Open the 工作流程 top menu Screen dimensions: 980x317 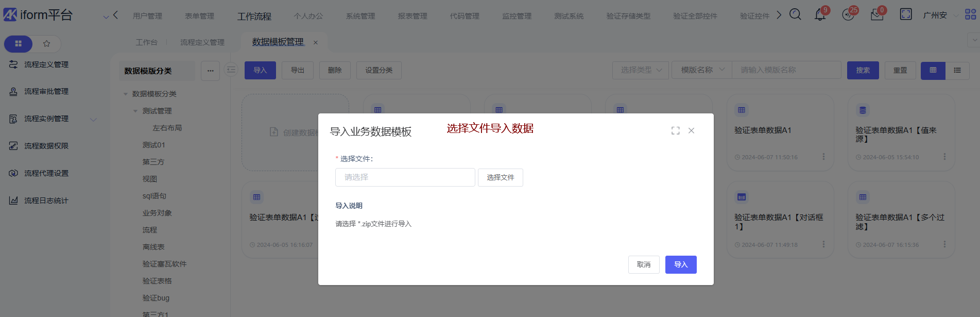pyautogui.click(x=254, y=16)
